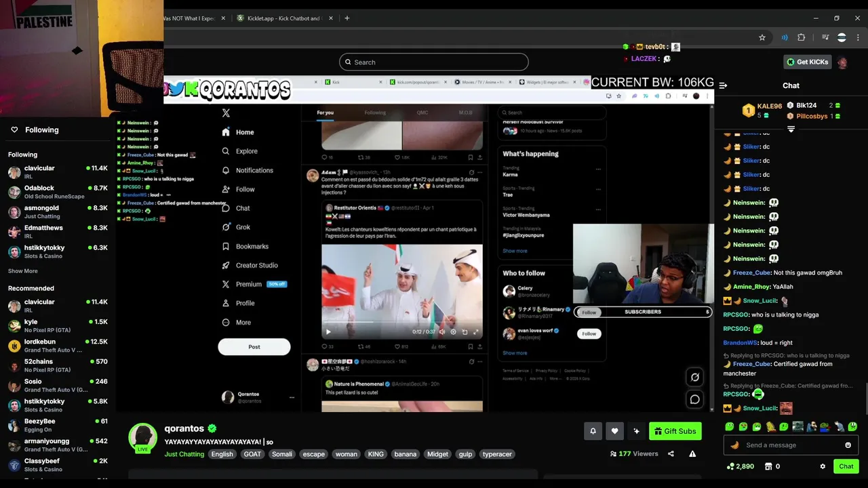
Task: Open hstikkytokky channel under Following
Action: click(x=58, y=251)
